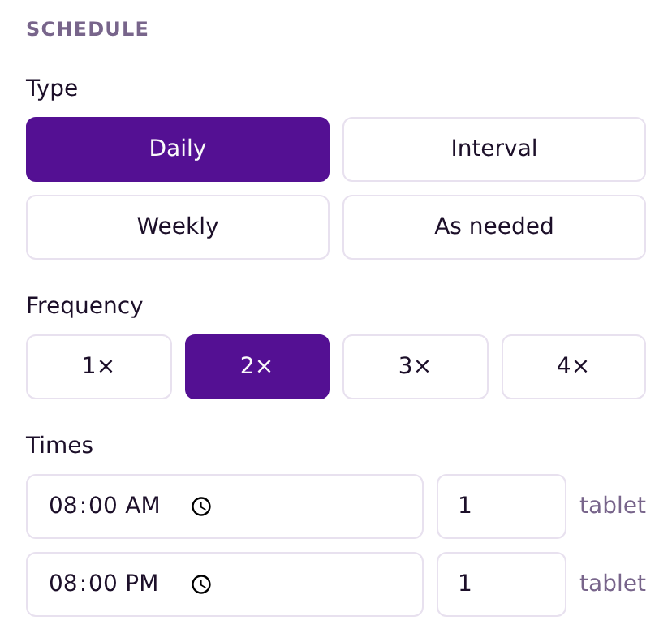Image resolution: width=672 pixels, height=625 pixels.
Task: Choose the 3× frequency option
Action: tap(416, 367)
